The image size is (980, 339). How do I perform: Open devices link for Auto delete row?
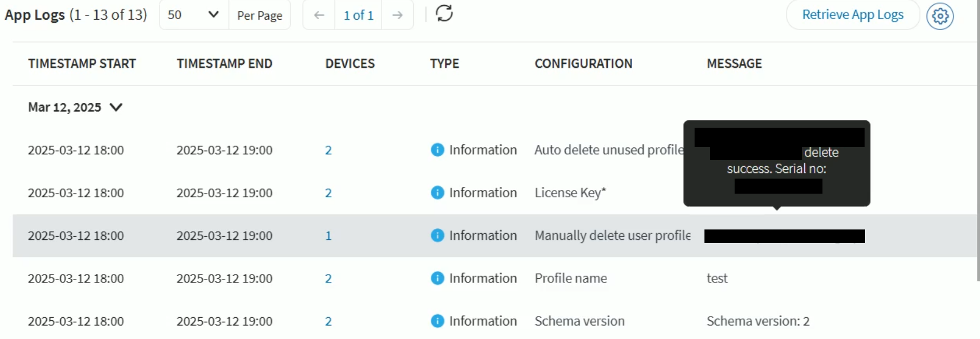(328, 151)
